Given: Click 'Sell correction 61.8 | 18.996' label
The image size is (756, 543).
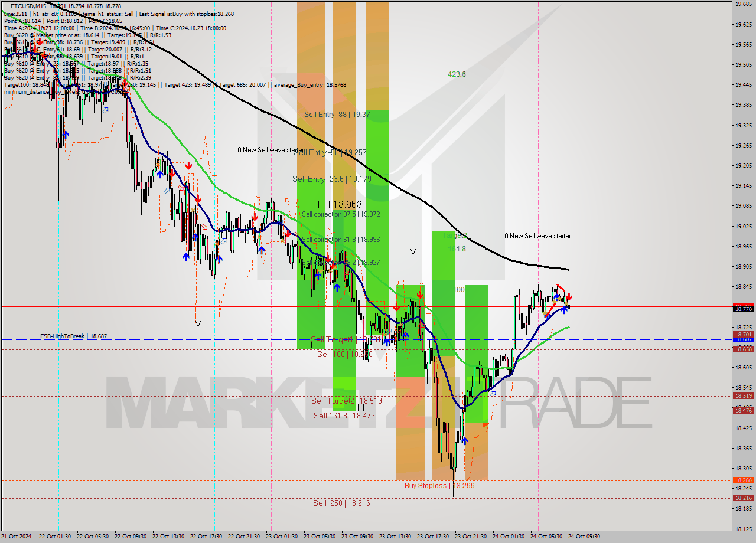Looking at the screenshot, I should tap(341, 240).
